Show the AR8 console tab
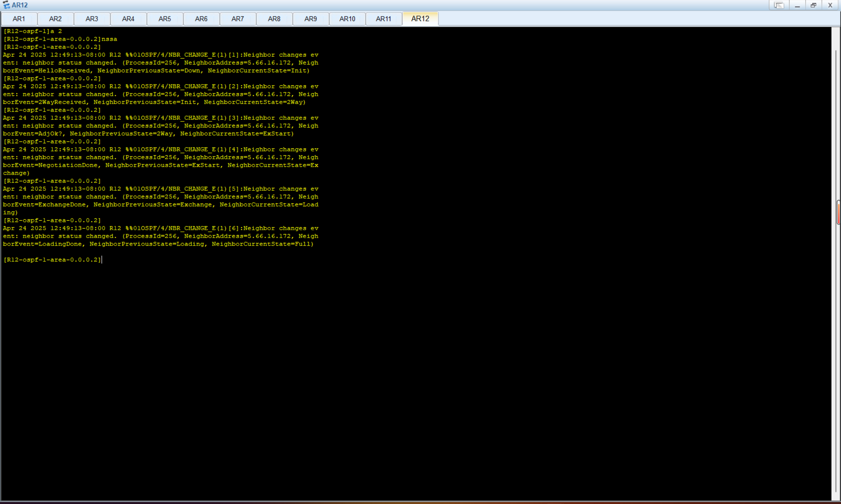Screen dimensions: 841x504 pyautogui.click(x=274, y=19)
